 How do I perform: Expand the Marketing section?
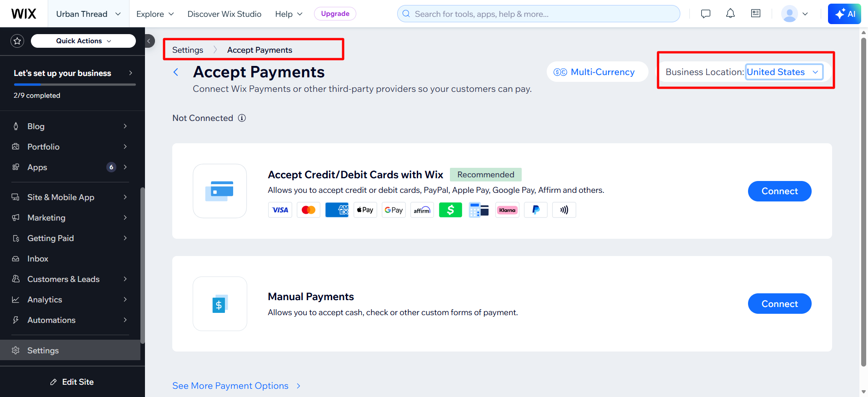70,218
